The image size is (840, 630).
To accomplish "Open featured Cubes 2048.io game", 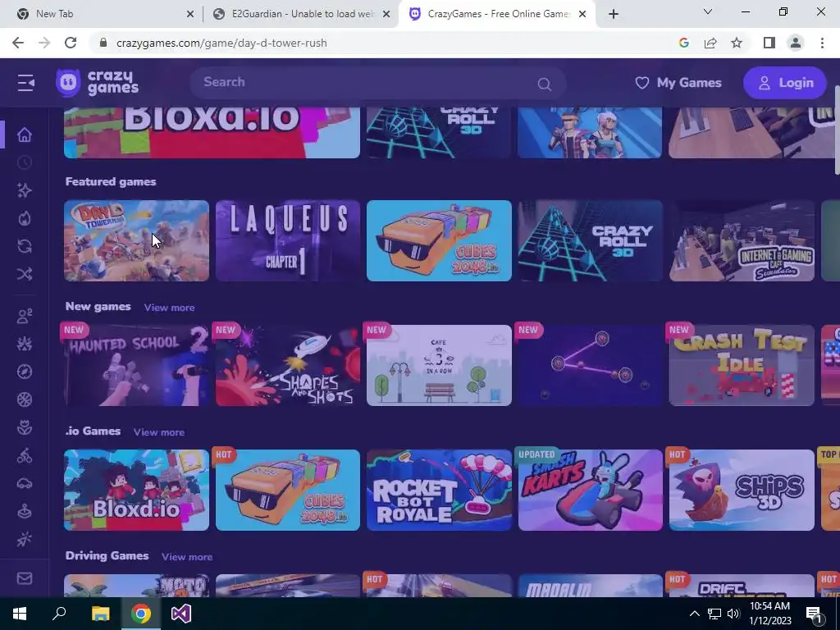I will coord(440,240).
